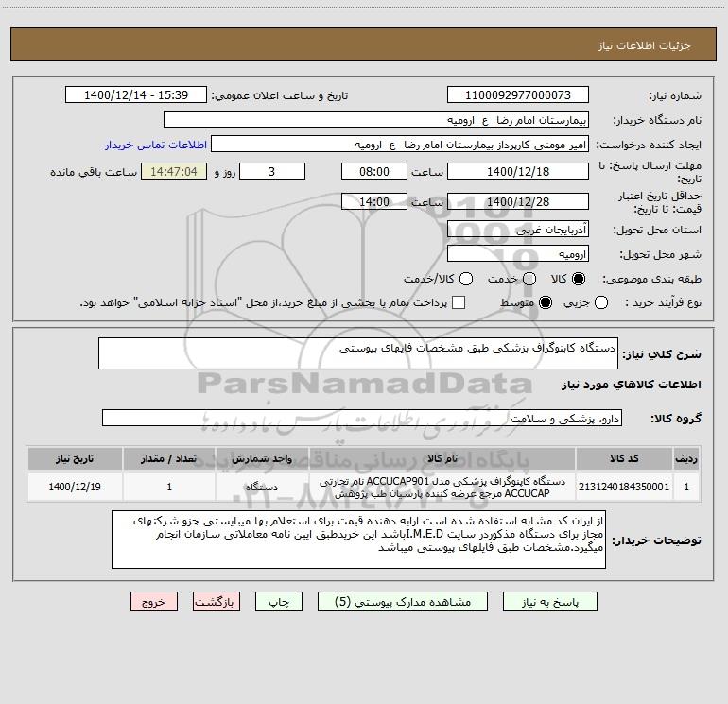The width and height of the screenshot is (728, 704).
Task: Click the شهر محل تحویل field ارومیه
Action: [518, 253]
